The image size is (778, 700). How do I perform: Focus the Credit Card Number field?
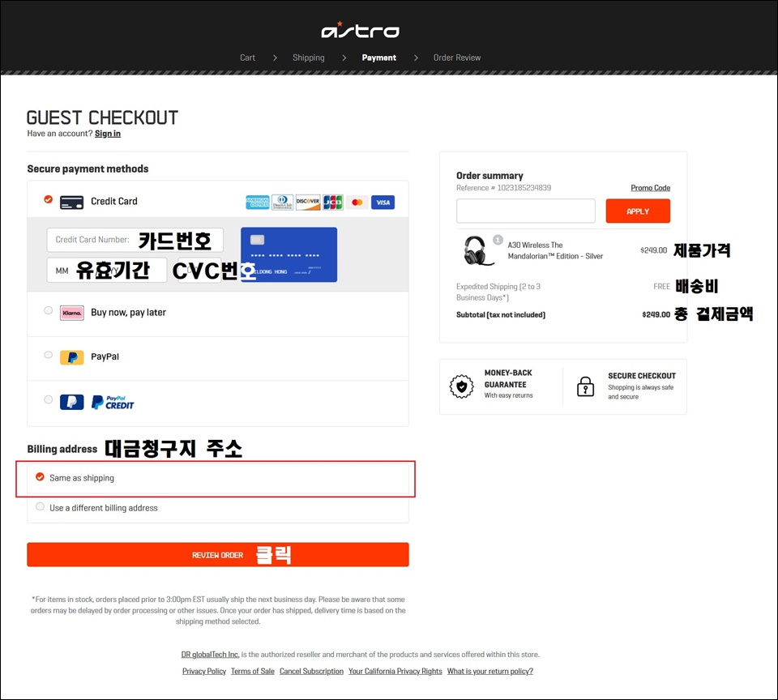click(135, 240)
